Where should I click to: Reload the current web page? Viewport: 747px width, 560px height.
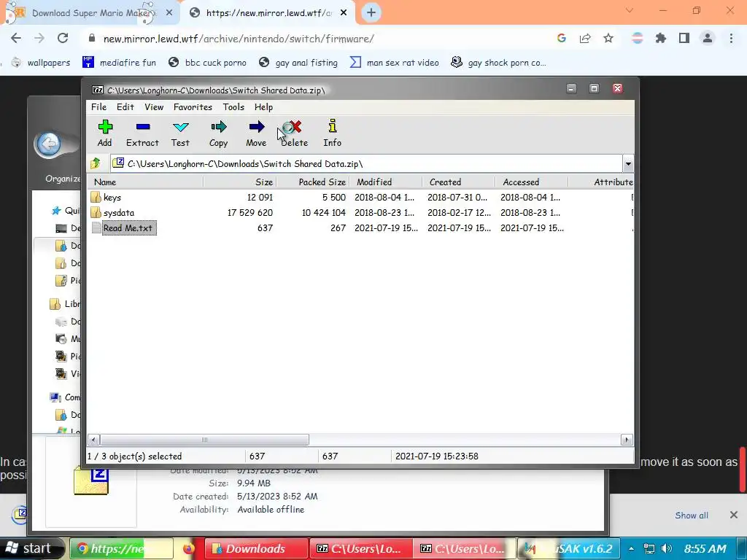(x=63, y=38)
